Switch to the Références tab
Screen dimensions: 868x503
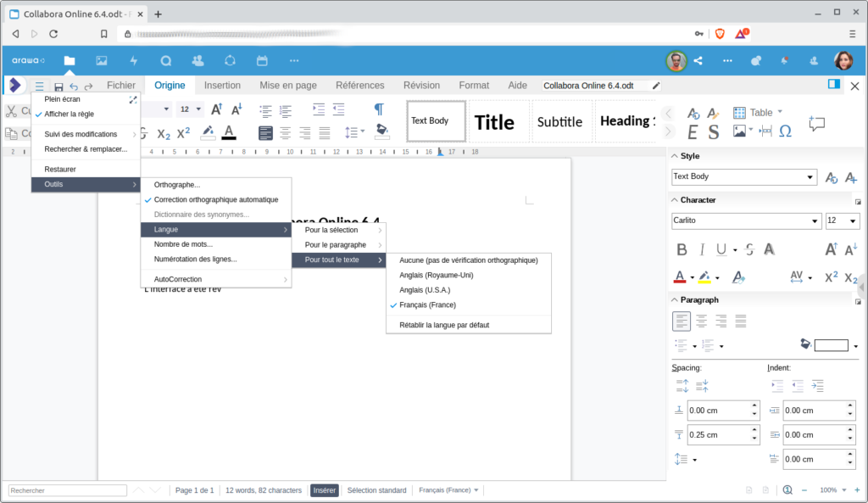(x=359, y=86)
